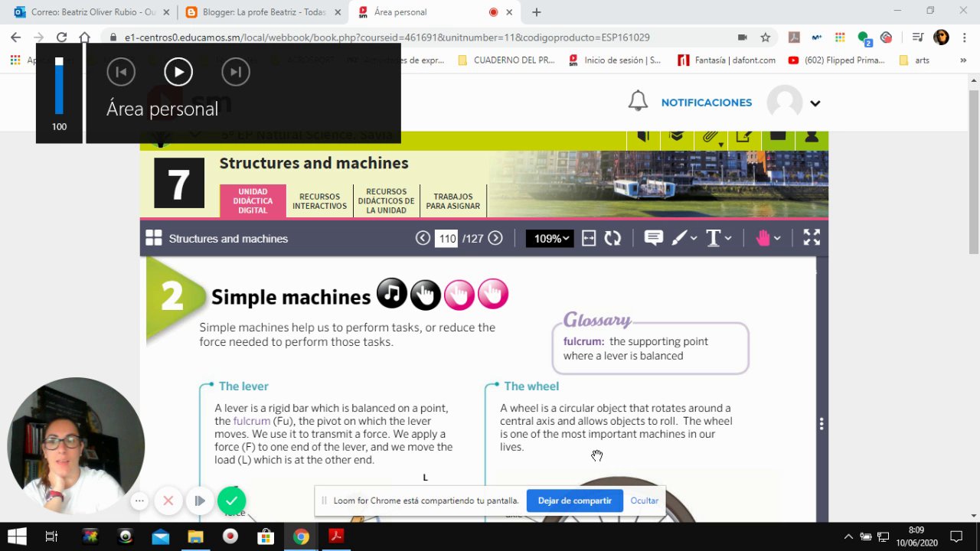Open the Windows action center notifications icon
This screenshot has width=980, height=551.
(955, 536)
